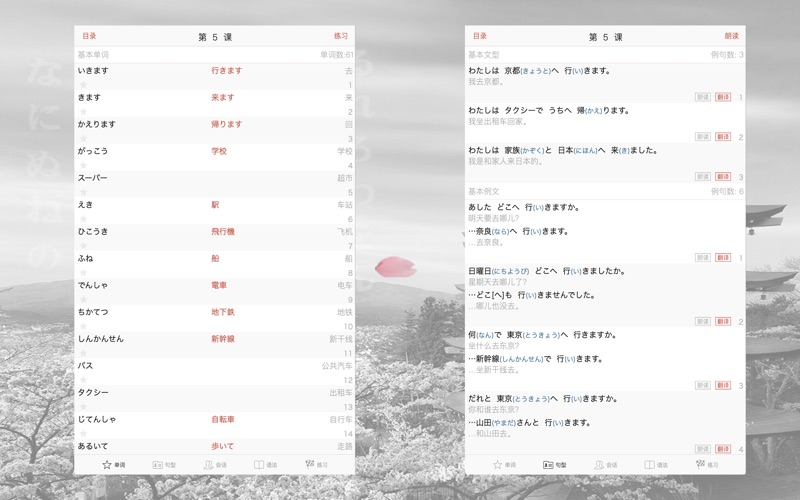Open 会话 tab in left panel
The height and width of the screenshot is (500, 800).
tap(215, 465)
